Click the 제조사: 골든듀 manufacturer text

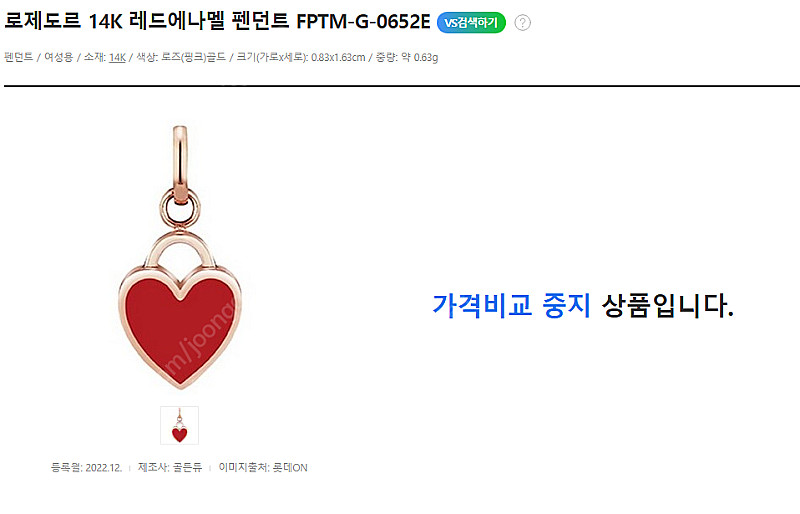coord(170,468)
